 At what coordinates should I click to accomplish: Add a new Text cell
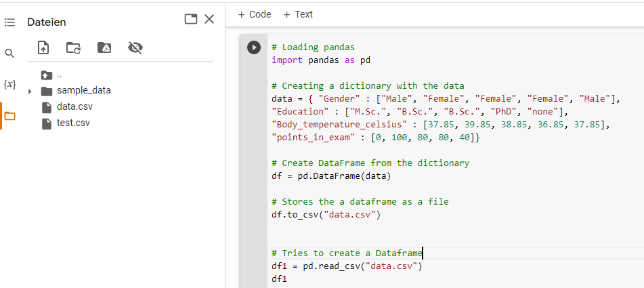pos(298,14)
